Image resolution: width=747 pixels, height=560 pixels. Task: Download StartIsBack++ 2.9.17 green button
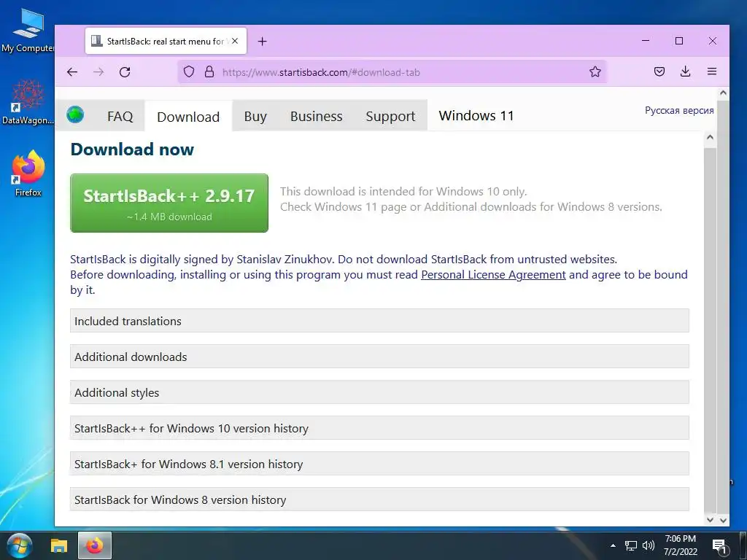coord(169,203)
